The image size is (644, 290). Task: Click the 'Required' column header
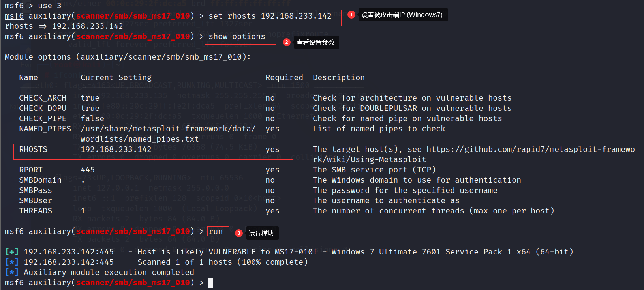284,78
